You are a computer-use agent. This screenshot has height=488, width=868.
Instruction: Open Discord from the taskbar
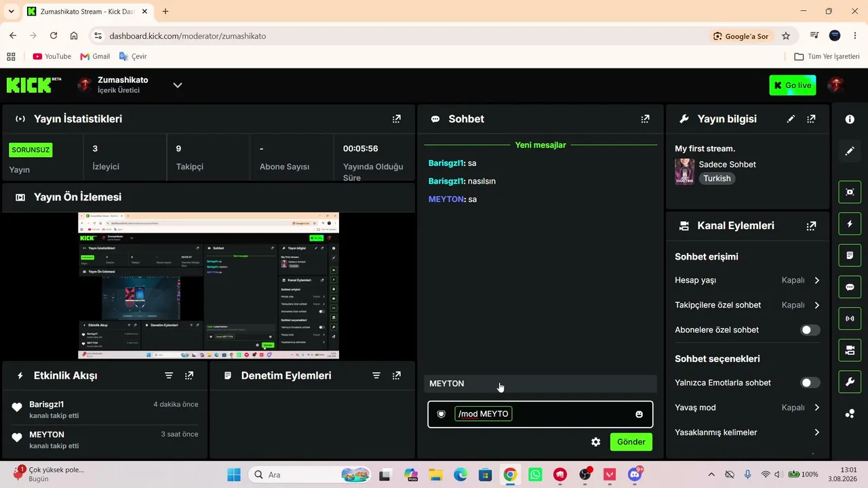coord(635,474)
